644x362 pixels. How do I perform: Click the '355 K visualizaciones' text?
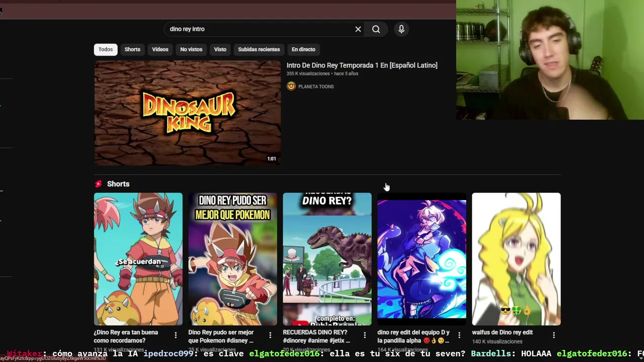click(308, 73)
